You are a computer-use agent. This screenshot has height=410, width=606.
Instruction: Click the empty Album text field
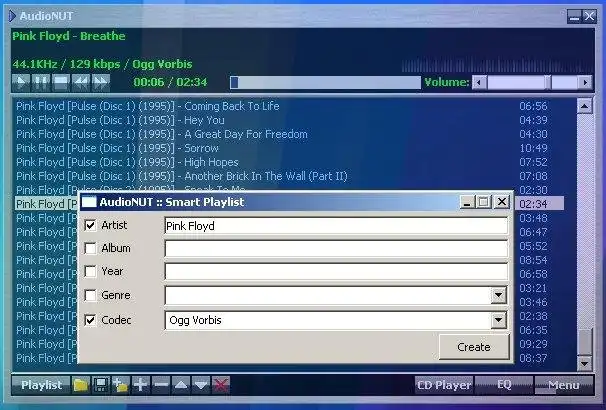[x=336, y=248]
